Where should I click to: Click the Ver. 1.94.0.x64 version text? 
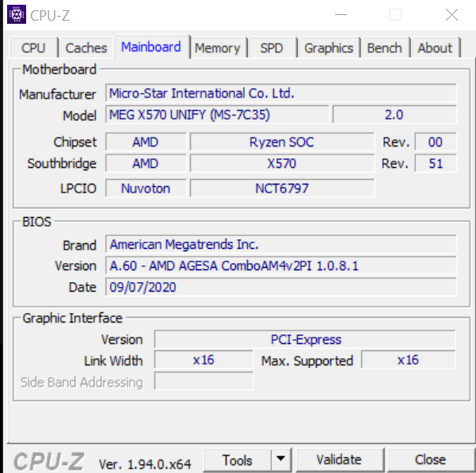(x=145, y=464)
